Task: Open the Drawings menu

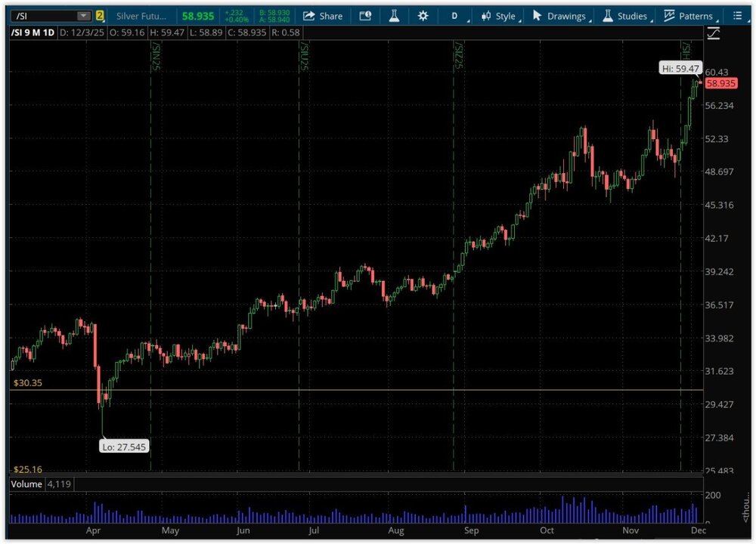Action: tap(559, 16)
